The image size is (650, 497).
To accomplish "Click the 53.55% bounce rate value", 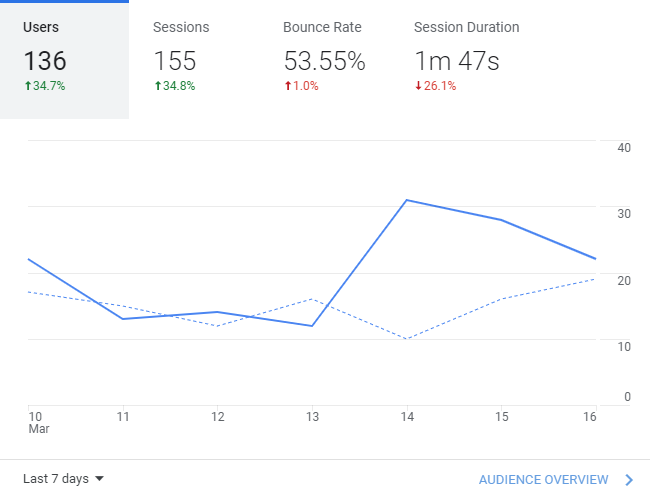I will point(324,61).
